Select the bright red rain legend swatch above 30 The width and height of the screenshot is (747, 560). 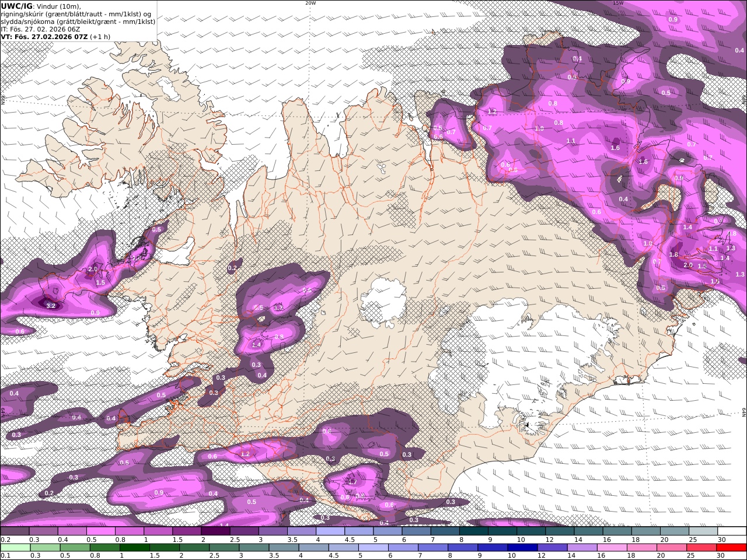point(732,548)
